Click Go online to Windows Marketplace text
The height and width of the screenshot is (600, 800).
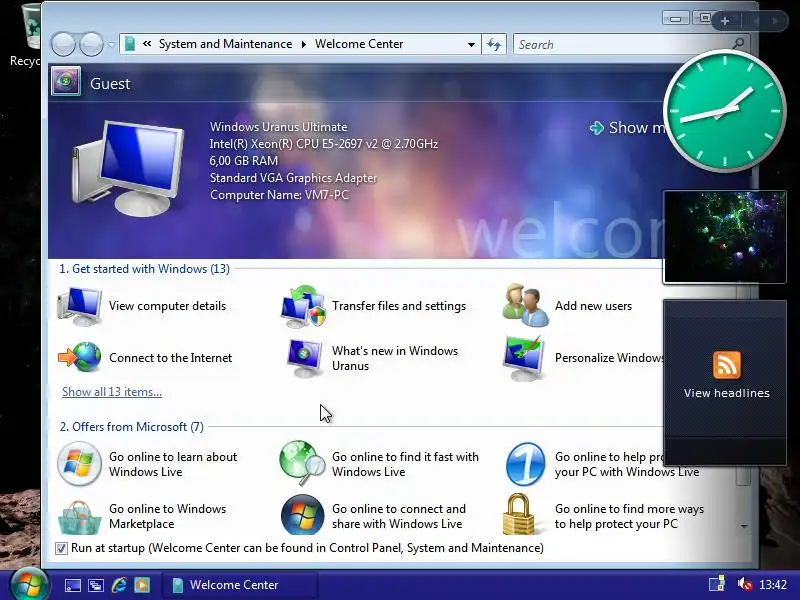pyautogui.click(x=167, y=516)
